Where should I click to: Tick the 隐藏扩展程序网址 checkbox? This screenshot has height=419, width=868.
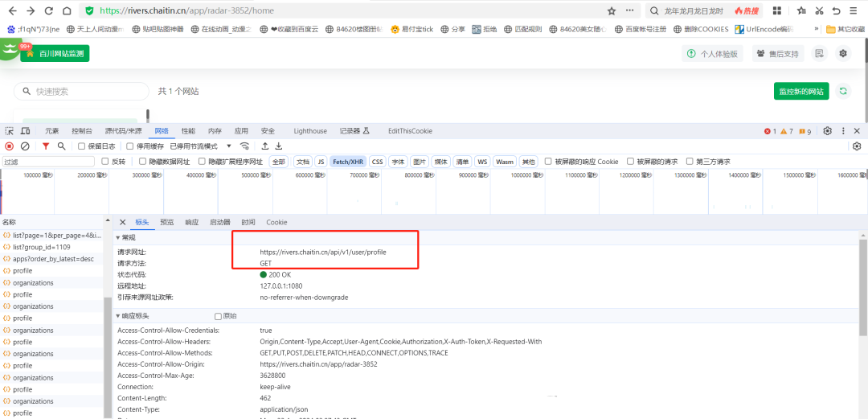202,162
